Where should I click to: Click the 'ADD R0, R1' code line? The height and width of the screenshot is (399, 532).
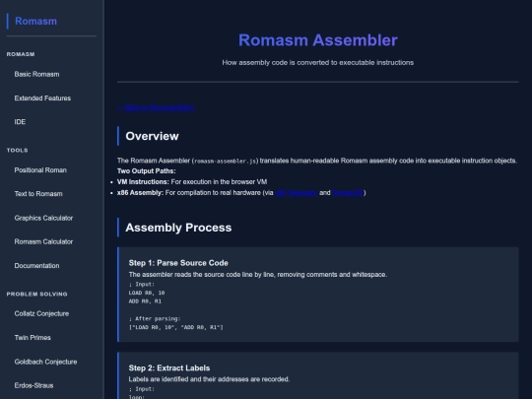point(145,301)
